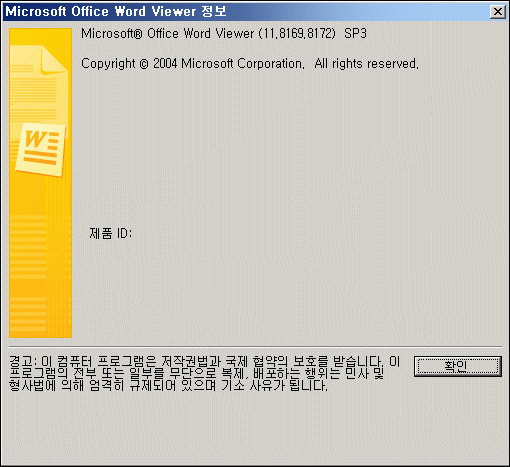
Task: Close the Word Viewer 정보 dialog
Action: (x=498, y=12)
